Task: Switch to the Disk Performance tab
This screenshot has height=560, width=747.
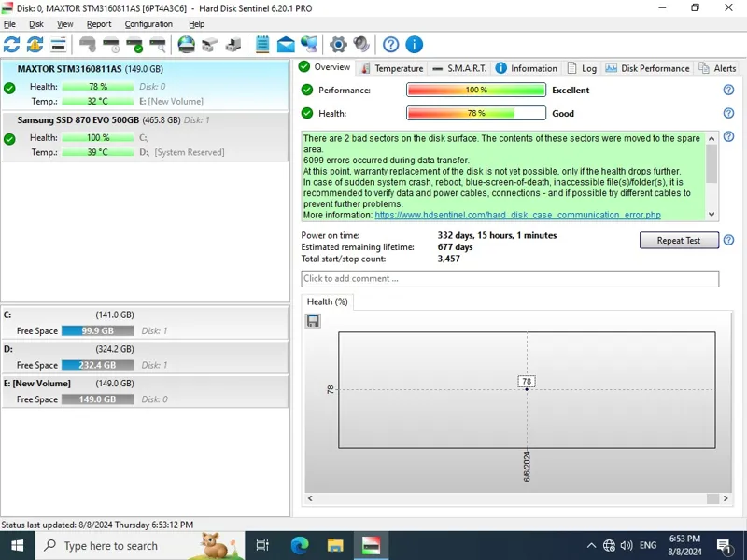Action: 647,68
